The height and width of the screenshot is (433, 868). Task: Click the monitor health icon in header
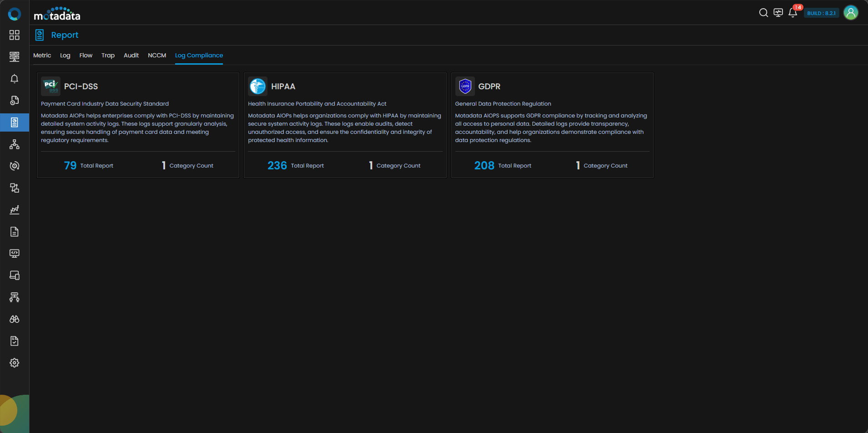pos(778,13)
